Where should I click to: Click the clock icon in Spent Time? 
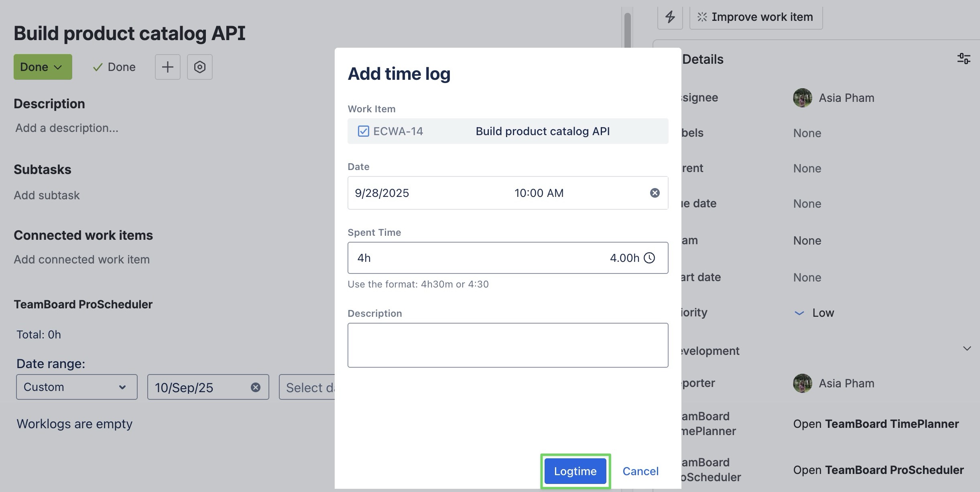649,258
